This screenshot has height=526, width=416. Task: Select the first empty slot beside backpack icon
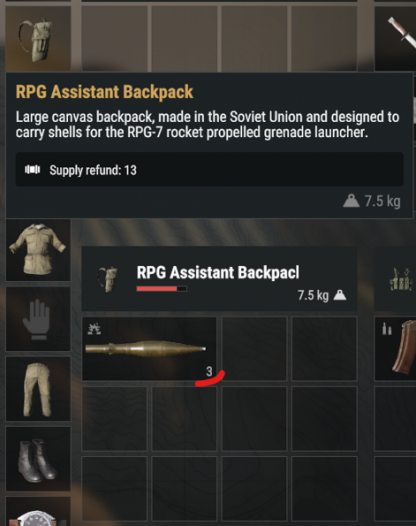tap(114, 39)
